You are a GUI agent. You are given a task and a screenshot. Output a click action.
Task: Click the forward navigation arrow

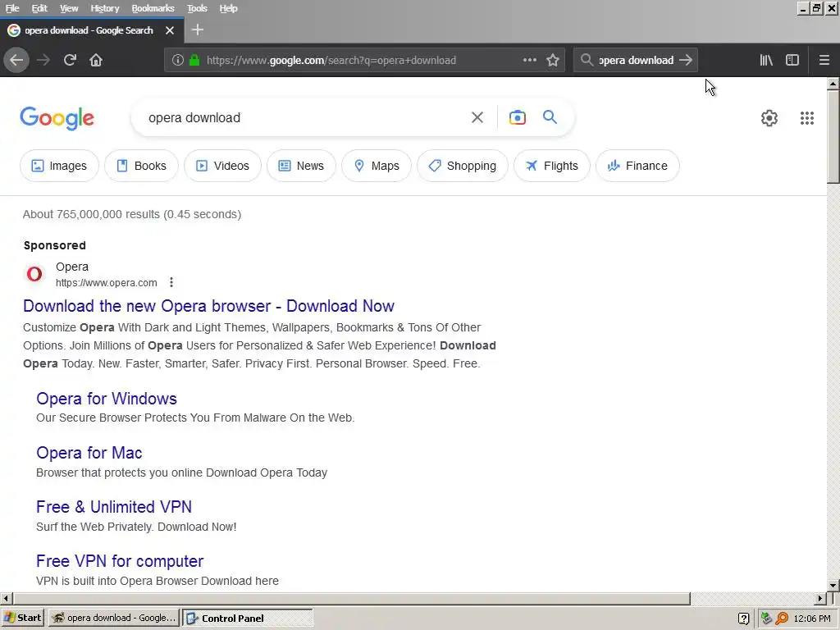43,60
